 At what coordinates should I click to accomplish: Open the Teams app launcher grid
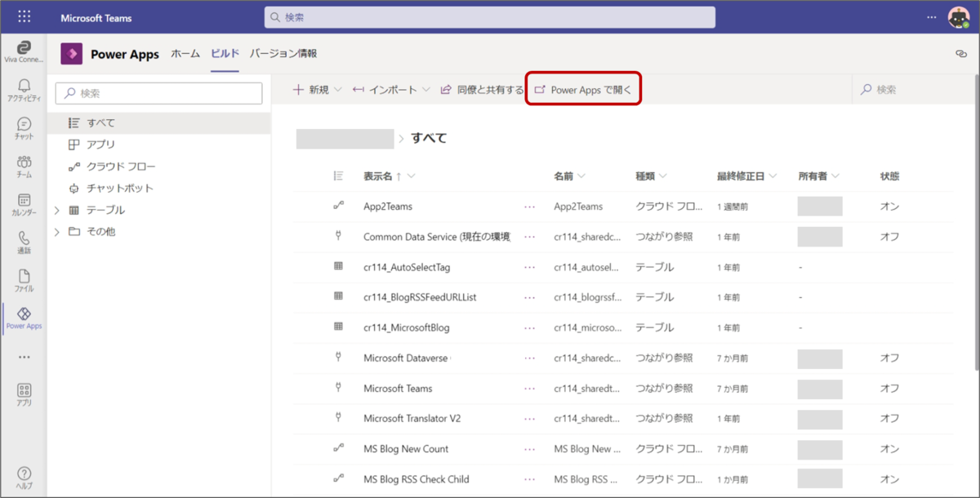[24, 17]
